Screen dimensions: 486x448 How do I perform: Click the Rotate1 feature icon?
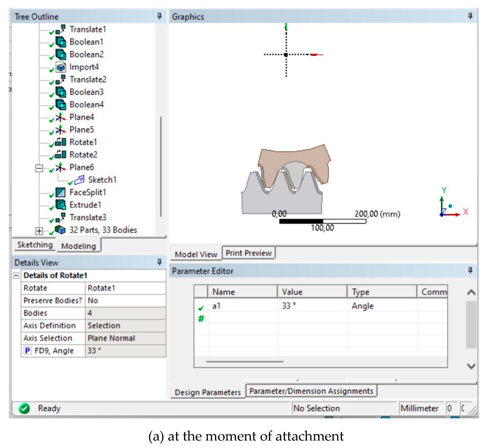[x=61, y=142]
